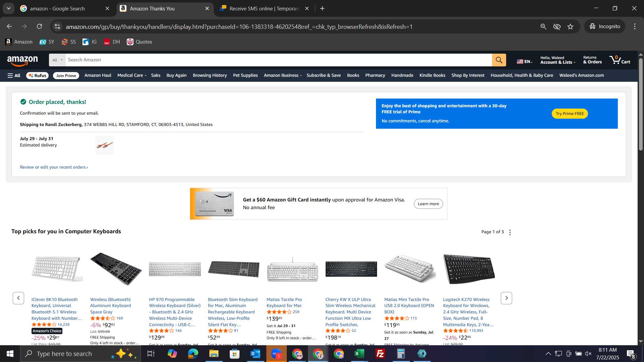Viewport: 644px width, 362px height.
Task: Click the site information icon in the address bar
Action: [57, 26]
